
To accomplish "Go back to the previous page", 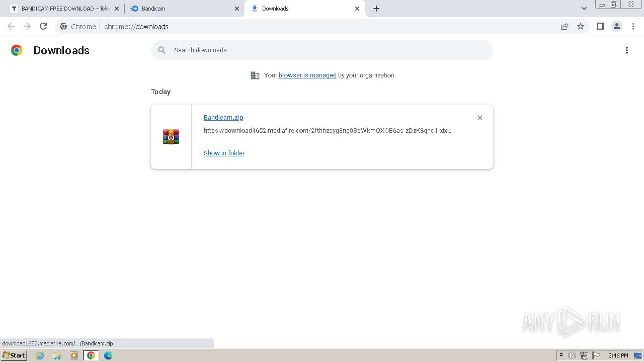I will pyautogui.click(x=11, y=26).
